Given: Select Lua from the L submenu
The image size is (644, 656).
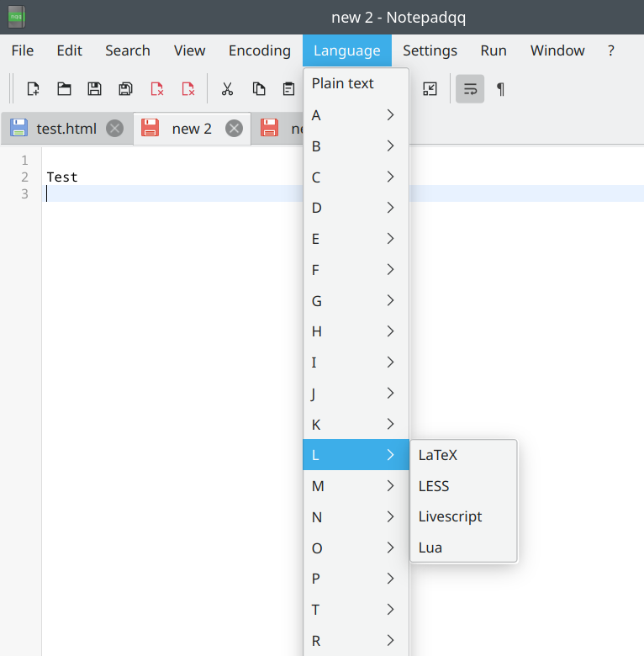Looking at the screenshot, I should coord(464,548).
